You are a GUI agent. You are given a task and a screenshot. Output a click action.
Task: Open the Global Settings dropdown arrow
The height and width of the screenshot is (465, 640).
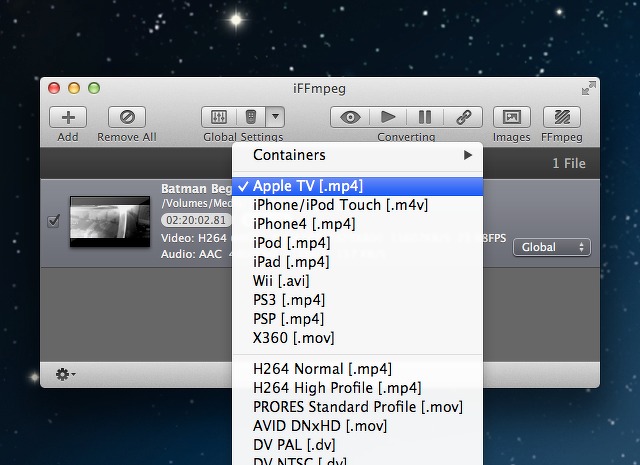coord(276,117)
